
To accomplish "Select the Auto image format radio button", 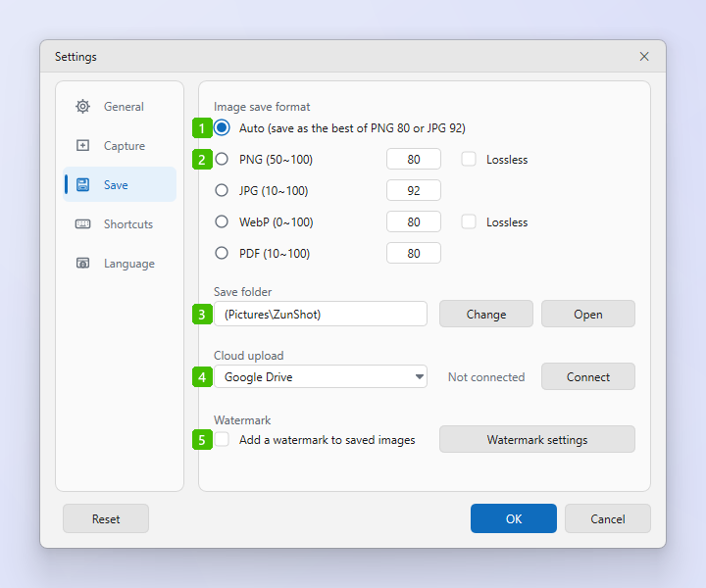I will (222, 127).
